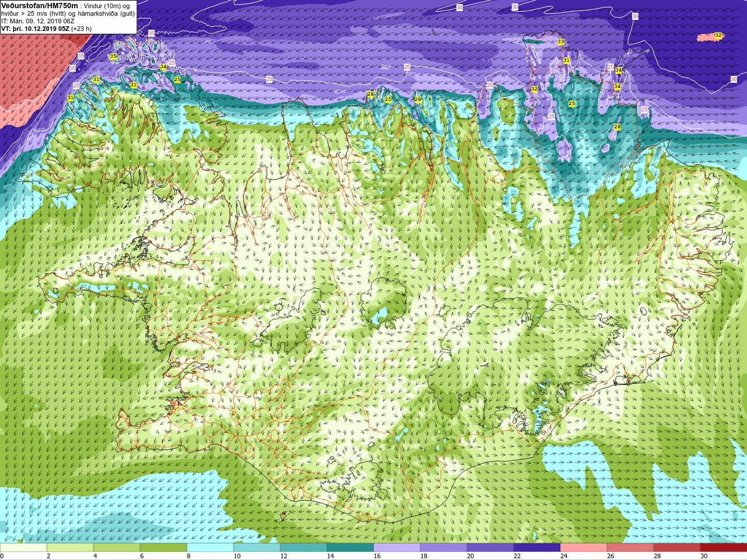
Task: Select the dark indigo 22–24 legend swatch
Action: coord(537,548)
